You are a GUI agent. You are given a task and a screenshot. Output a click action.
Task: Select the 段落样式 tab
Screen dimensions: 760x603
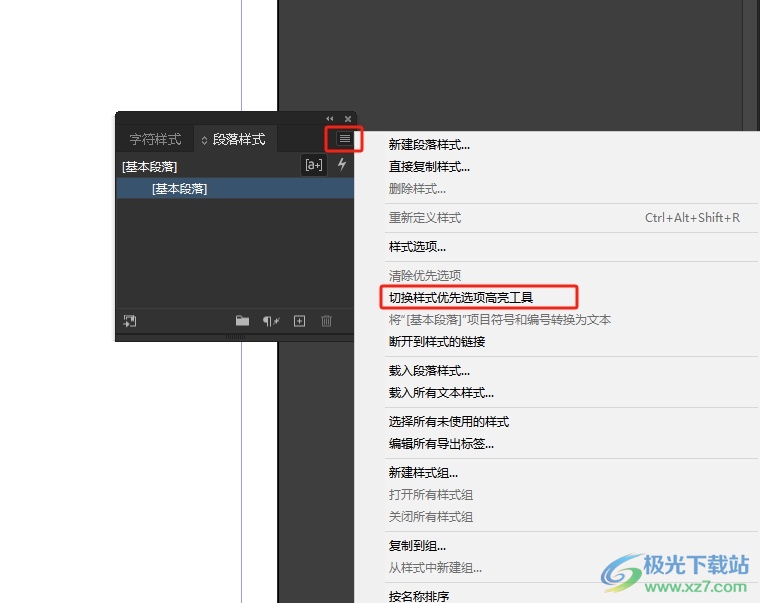[x=239, y=140]
